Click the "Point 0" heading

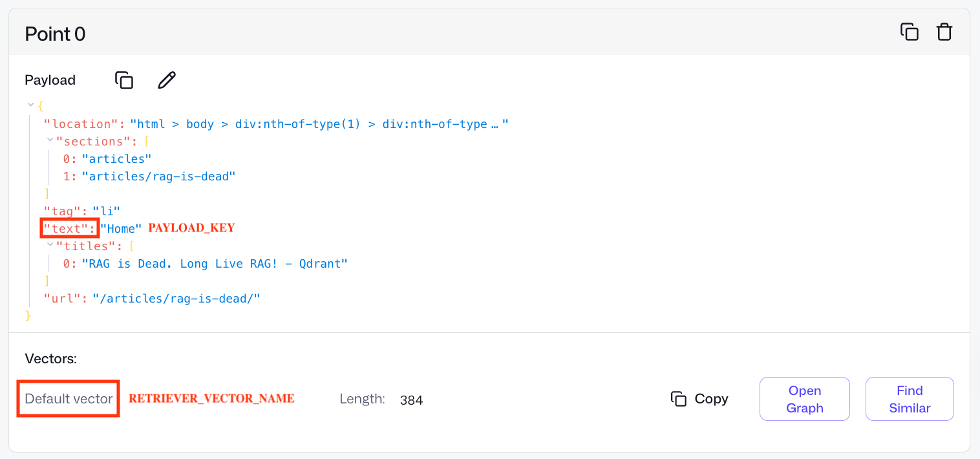coord(55,33)
